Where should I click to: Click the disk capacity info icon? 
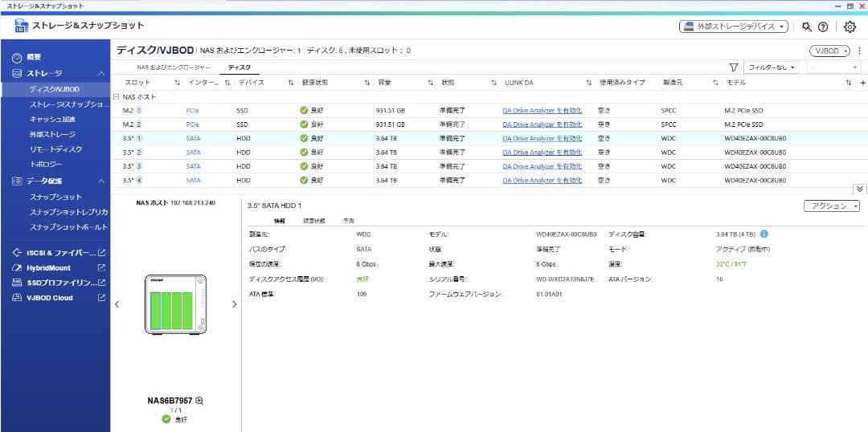click(x=764, y=234)
